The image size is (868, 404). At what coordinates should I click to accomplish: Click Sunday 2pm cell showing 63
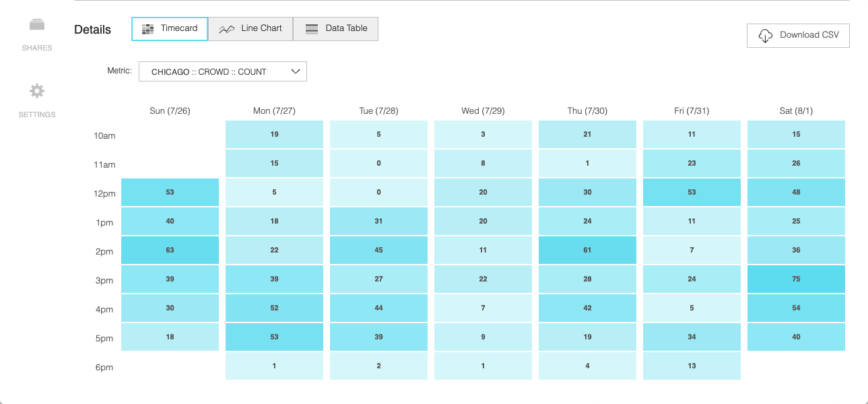[170, 250]
